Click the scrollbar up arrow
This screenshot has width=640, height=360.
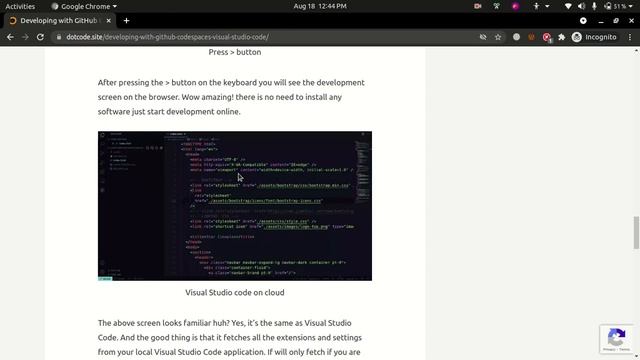[636, 51]
